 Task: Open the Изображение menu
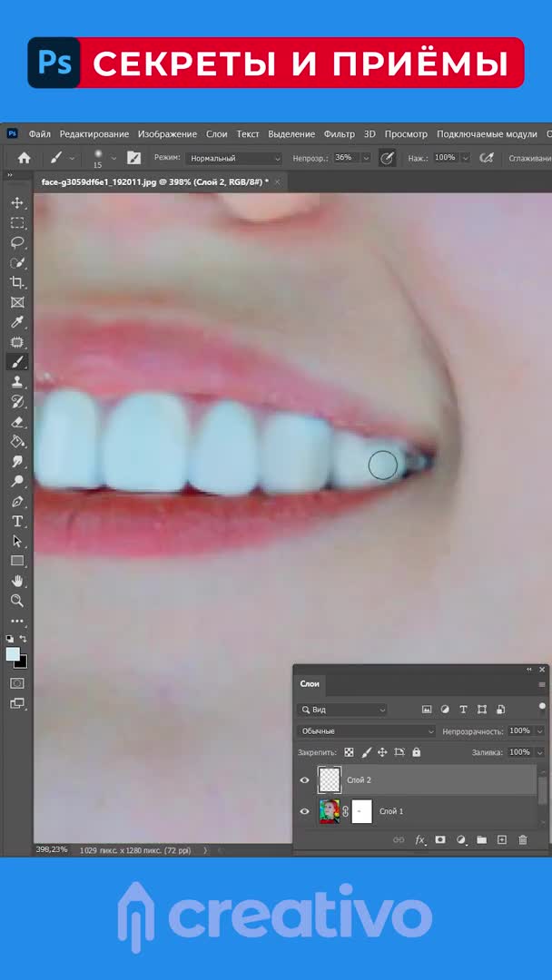pyautogui.click(x=167, y=134)
